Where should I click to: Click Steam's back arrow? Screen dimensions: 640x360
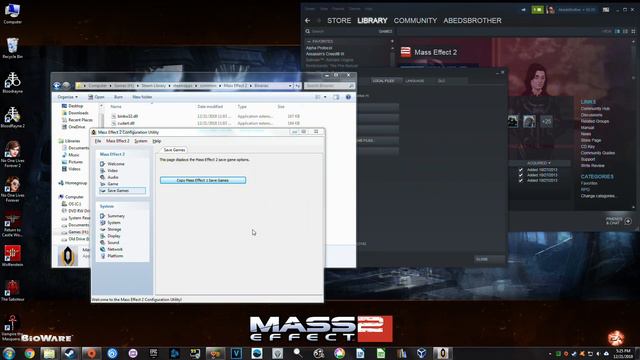point(307,20)
